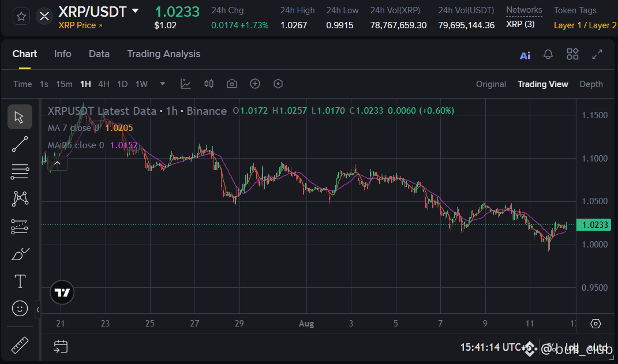Image resolution: width=618 pixels, height=364 pixels.
Task: Select the 1s interval
Action: [44, 84]
